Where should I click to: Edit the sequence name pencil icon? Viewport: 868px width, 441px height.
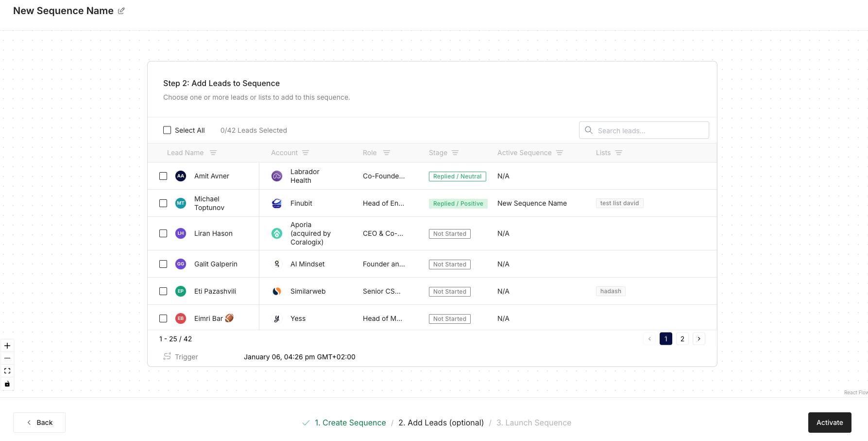click(121, 11)
